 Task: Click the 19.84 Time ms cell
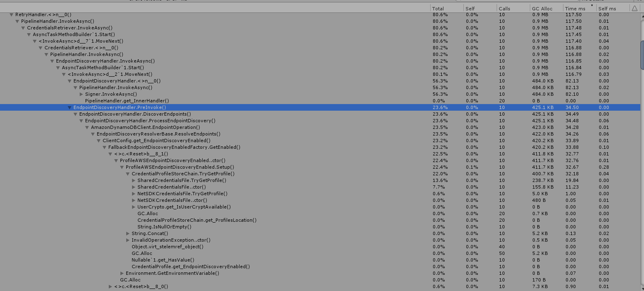[572, 180]
